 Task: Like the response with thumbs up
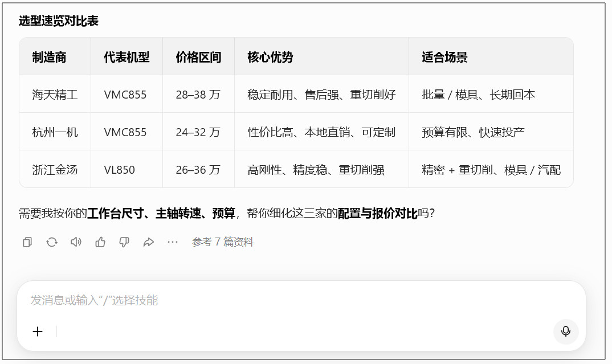100,242
